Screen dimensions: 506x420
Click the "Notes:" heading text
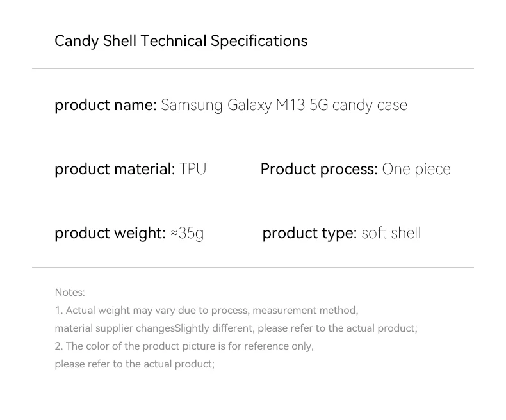[70, 293]
